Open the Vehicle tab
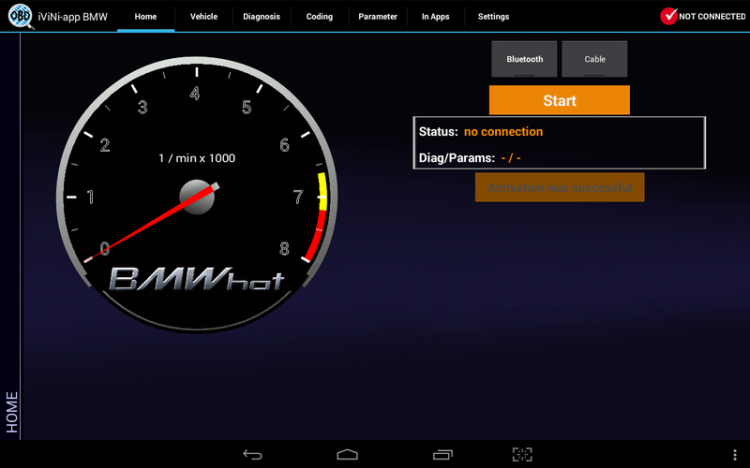Screen dimensions: 750x468 (204, 16)
